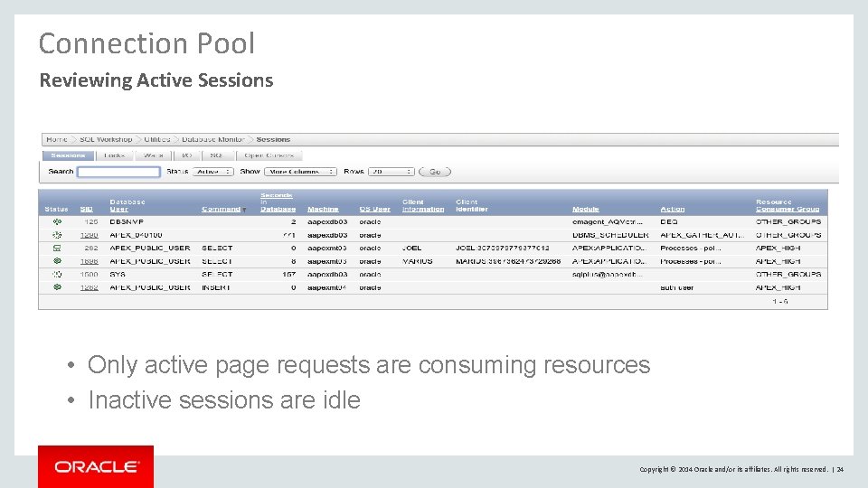Click the status icon for SID 282
868x488 pixels.
coord(57,248)
